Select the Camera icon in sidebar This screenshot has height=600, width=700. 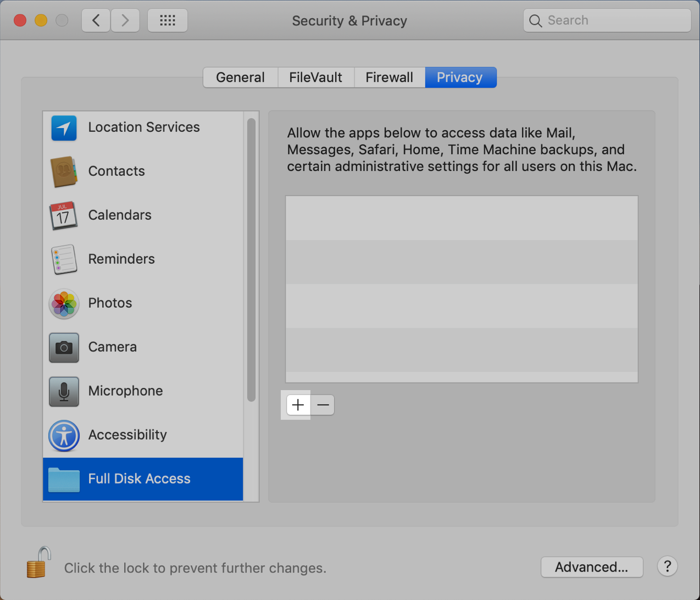(x=64, y=347)
